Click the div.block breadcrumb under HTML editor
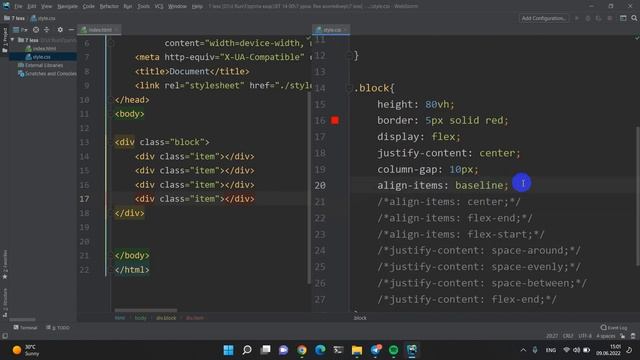The image size is (640, 360). point(166,318)
